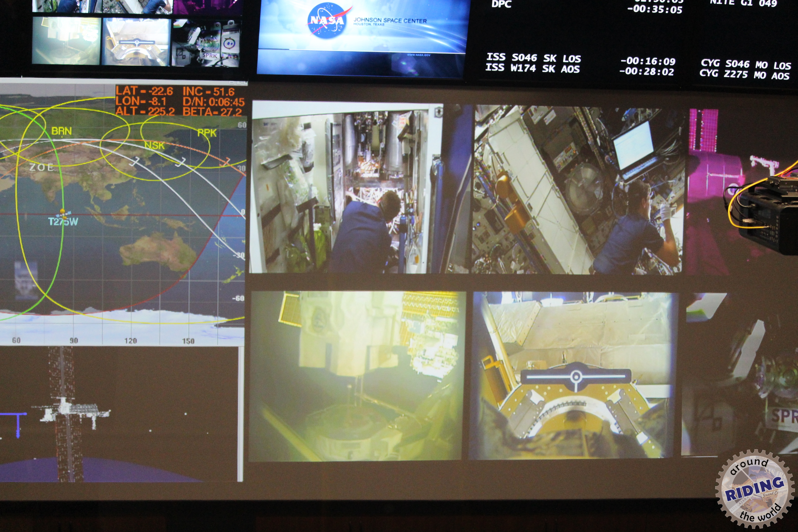Click the T275W satellite label
Image resolution: width=798 pixels, height=532 pixels.
coord(63,222)
